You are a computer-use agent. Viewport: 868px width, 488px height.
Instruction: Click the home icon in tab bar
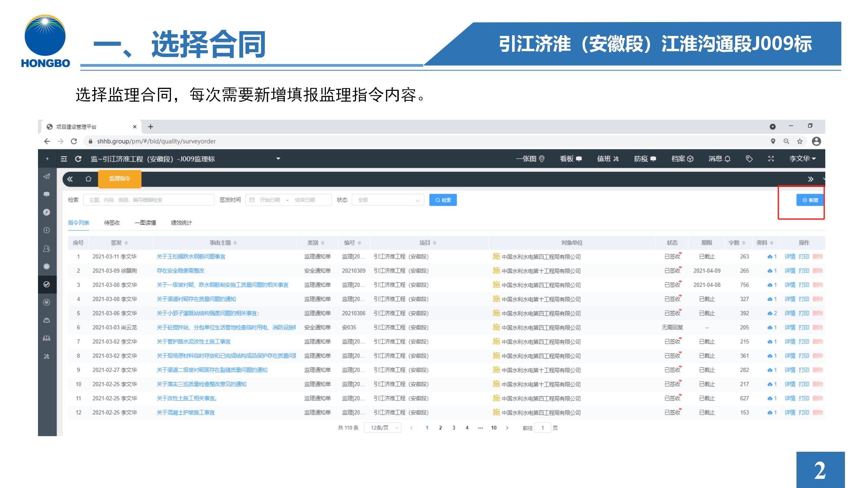pos(88,179)
